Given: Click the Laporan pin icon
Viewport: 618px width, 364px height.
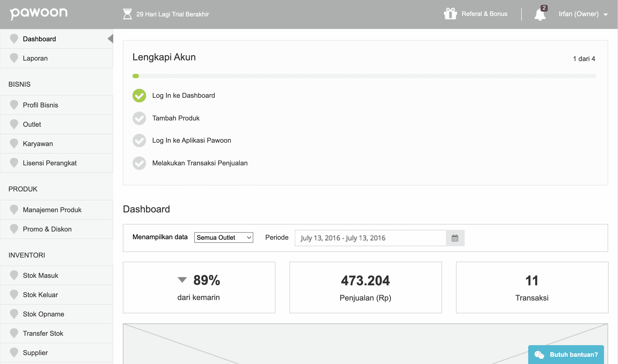Looking at the screenshot, I should click(x=14, y=58).
